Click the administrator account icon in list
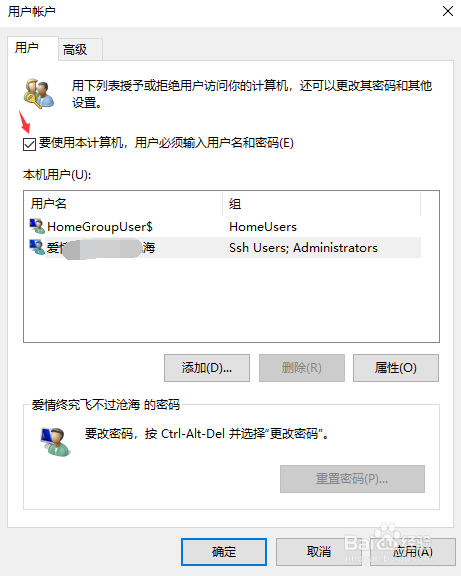The width and height of the screenshot is (461, 576). 37,247
